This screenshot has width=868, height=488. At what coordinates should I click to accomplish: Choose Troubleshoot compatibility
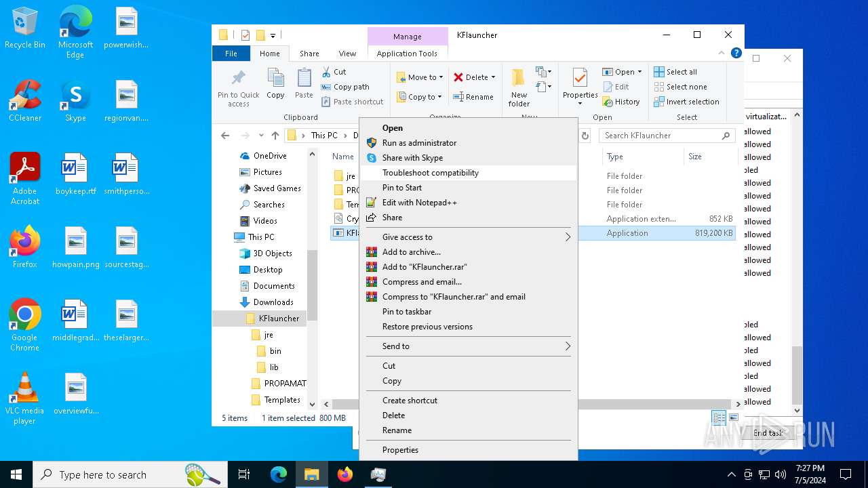point(469,173)
